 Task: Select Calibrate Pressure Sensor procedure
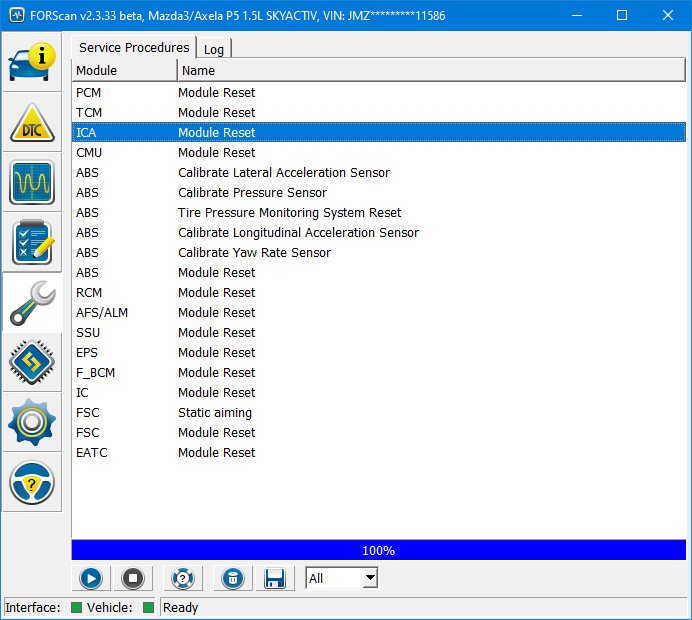379,192
